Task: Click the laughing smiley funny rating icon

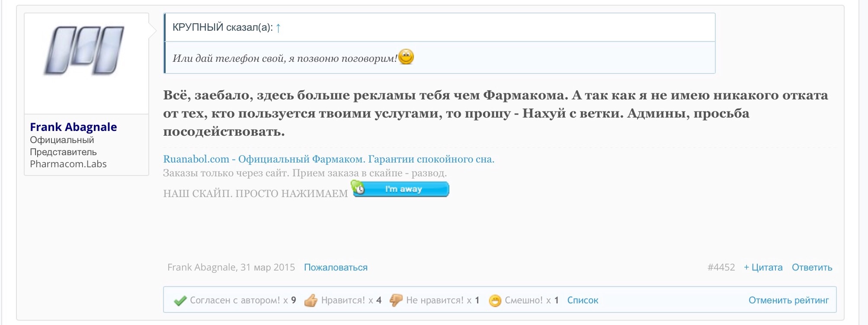Action: [495, 300]
